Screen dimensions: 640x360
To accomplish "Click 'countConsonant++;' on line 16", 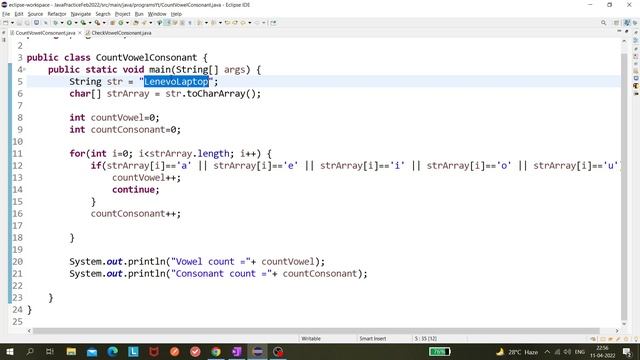I will click(x=136, y=213).
